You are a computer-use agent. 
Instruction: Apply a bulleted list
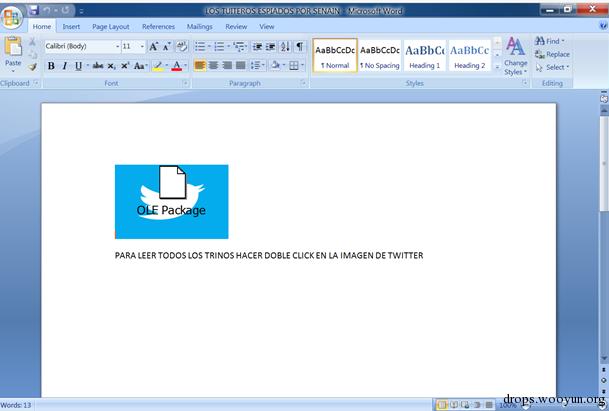(x=200, y=47)
